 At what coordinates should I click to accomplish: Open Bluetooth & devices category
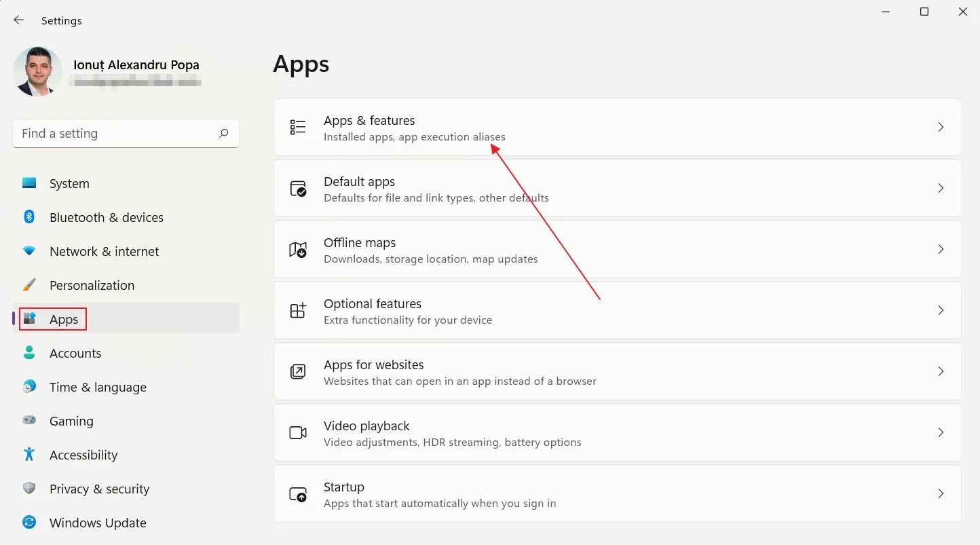(126, 217)
